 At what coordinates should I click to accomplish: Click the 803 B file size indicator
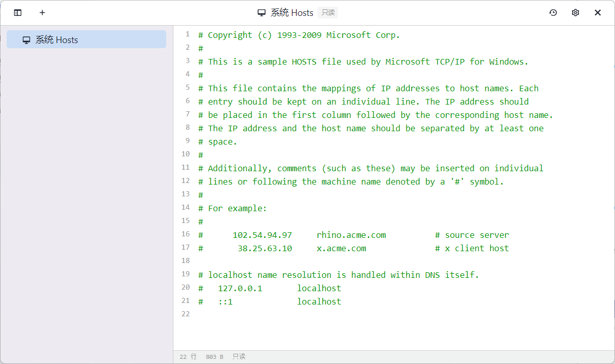tap(214, 356)
